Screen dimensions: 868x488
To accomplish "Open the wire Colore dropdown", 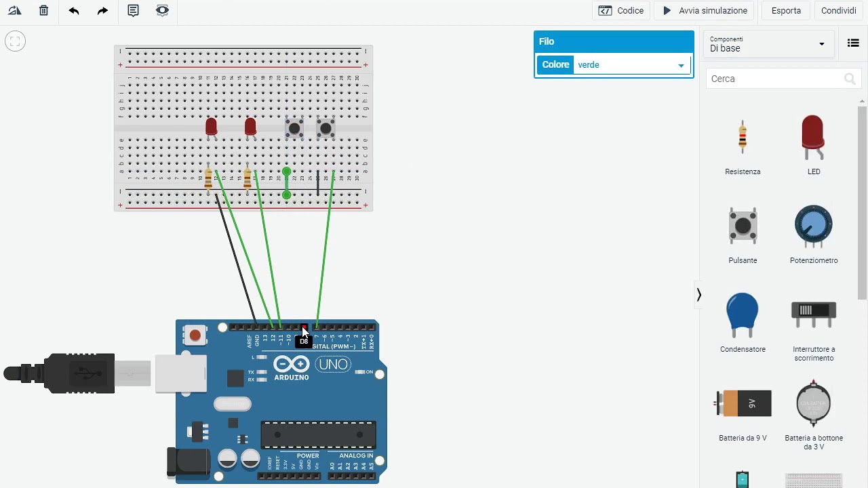I will 631,65.
